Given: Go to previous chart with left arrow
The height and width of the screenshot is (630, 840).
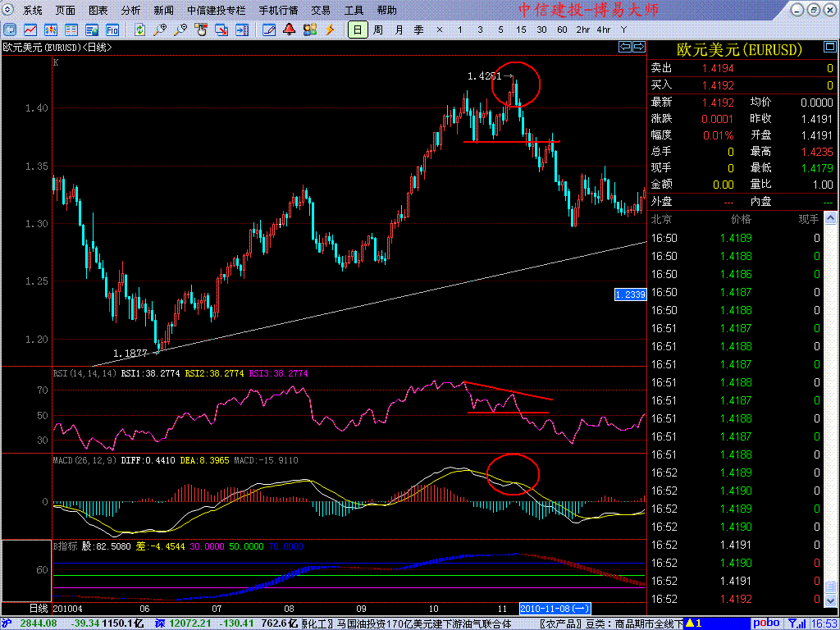Looking at the screenshot, I should pyautogui.click(x=625, y=47).
